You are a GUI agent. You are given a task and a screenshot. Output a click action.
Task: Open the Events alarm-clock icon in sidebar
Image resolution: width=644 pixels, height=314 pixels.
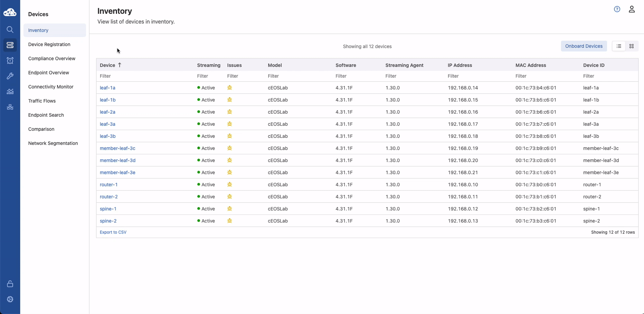click(x=10, y=61)
